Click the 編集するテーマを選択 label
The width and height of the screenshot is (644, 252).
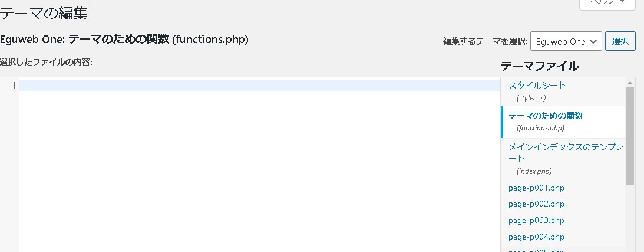[x=484, y=42]
